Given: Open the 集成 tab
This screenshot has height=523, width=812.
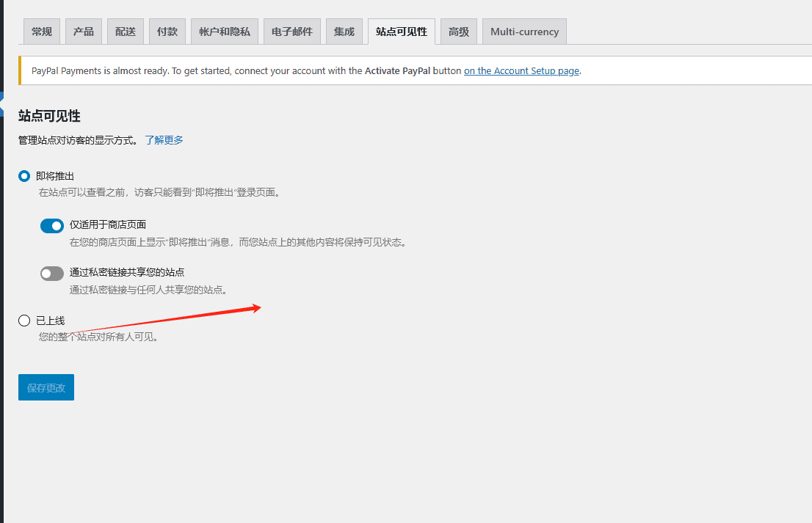Looking at the screenshot, I should 344,32.
